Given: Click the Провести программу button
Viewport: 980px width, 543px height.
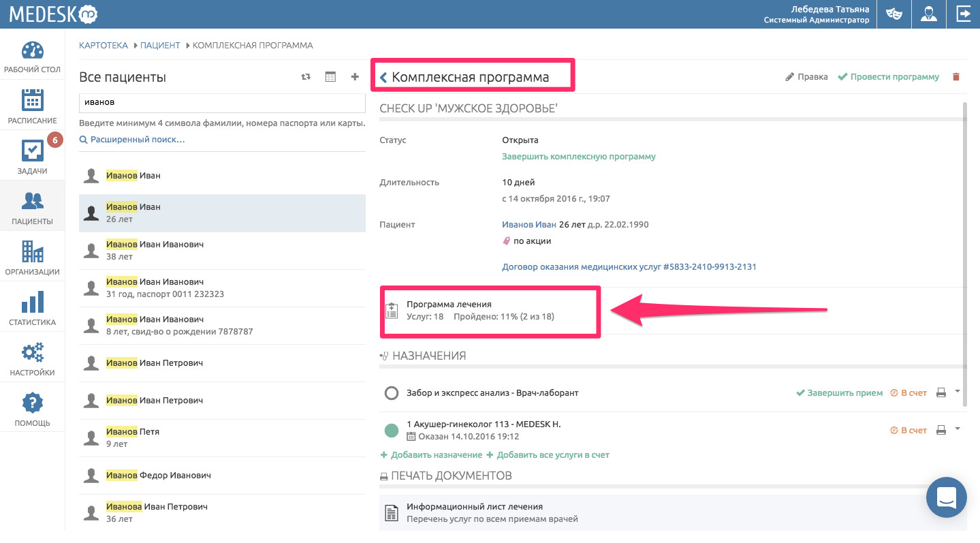Looking at the screenshot, I should pos(888,77).
